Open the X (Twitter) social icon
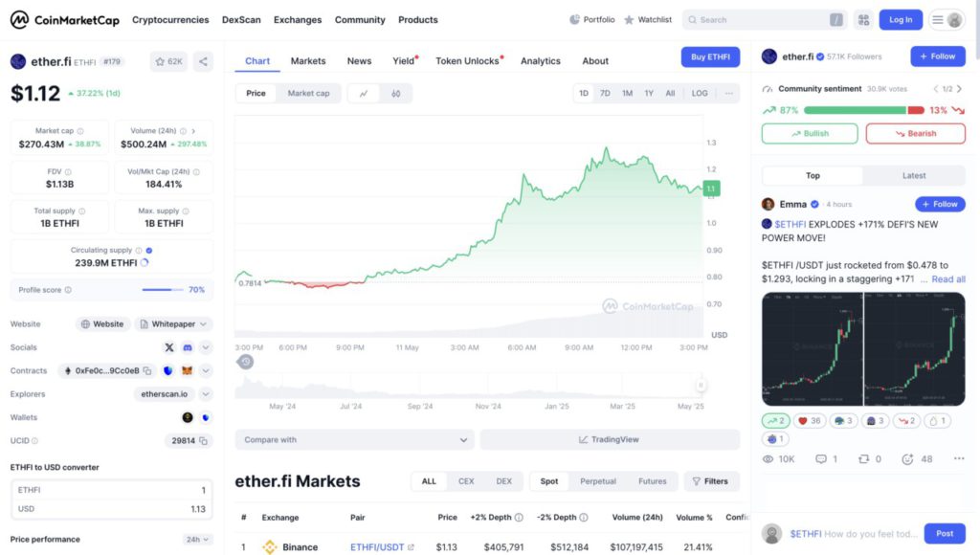The image size is (980, 555). pyautogui.click(x=169, y=347)
